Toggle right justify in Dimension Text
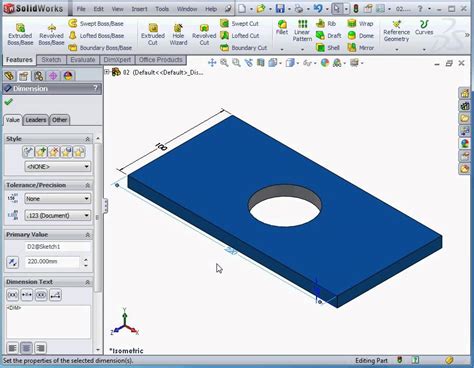474x368 pixels. pos(40,348)
